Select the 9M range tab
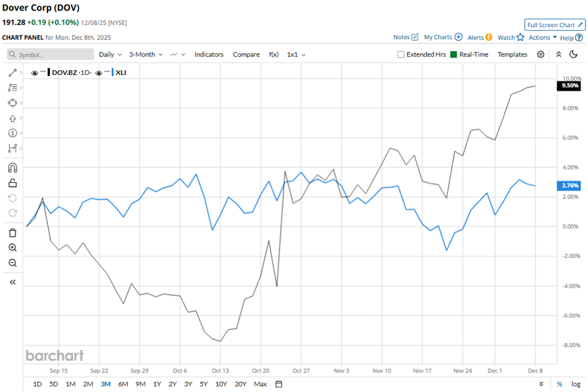Screen dimensions: 588x392 tap(140, 384)
